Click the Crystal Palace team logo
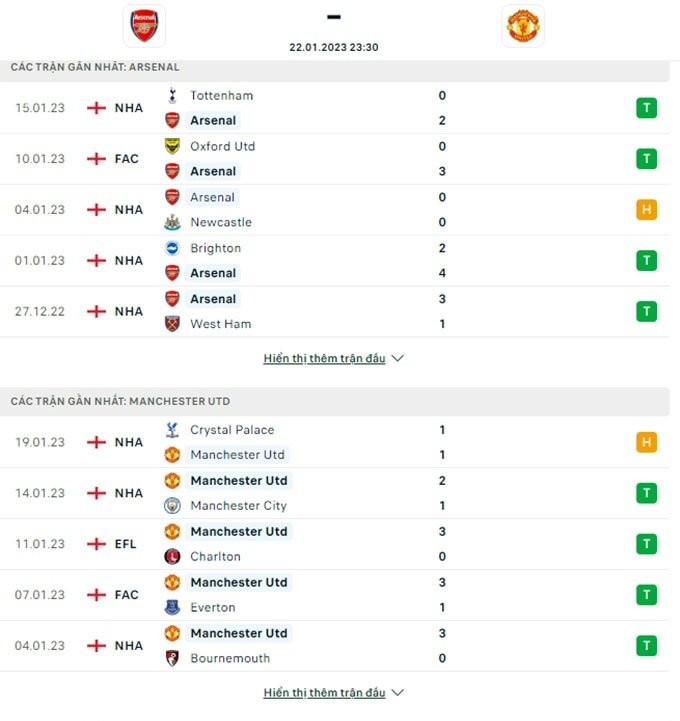Viewport: 680px width, 721px height. point(172,430)
